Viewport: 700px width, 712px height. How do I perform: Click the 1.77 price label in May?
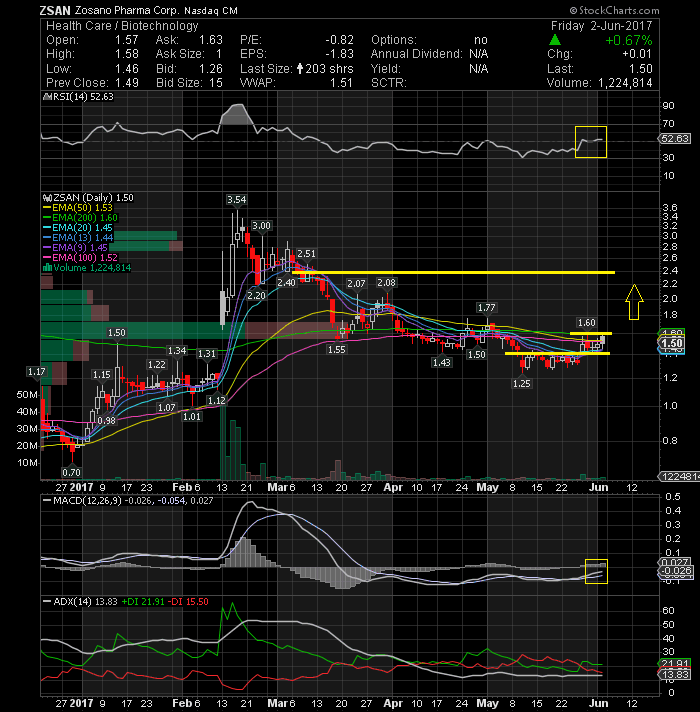pos(487,307)
